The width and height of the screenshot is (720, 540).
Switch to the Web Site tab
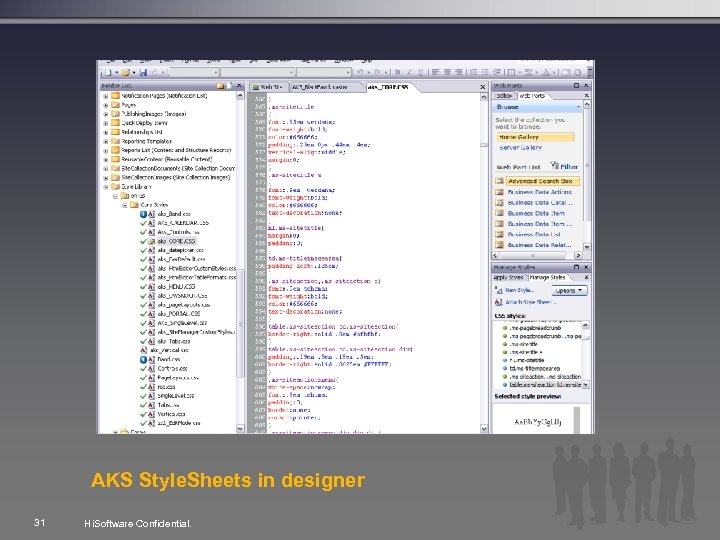(x=269, y=87)
